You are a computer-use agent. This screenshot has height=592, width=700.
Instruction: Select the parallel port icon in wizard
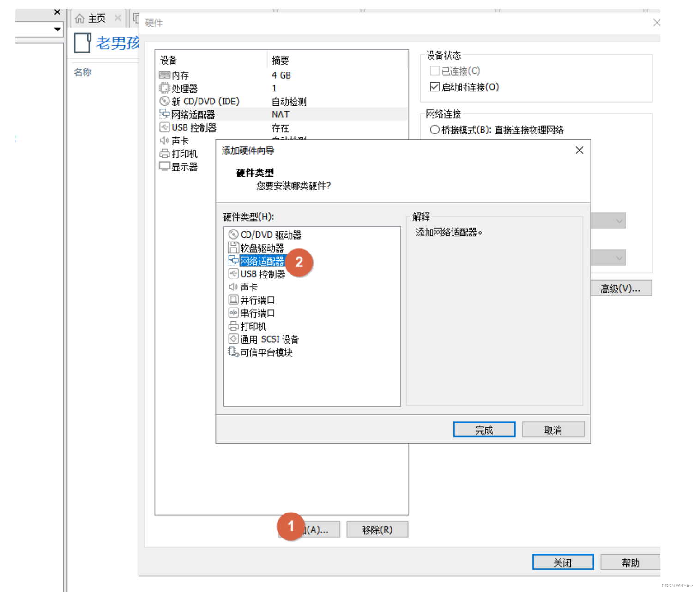click(234, 300)
